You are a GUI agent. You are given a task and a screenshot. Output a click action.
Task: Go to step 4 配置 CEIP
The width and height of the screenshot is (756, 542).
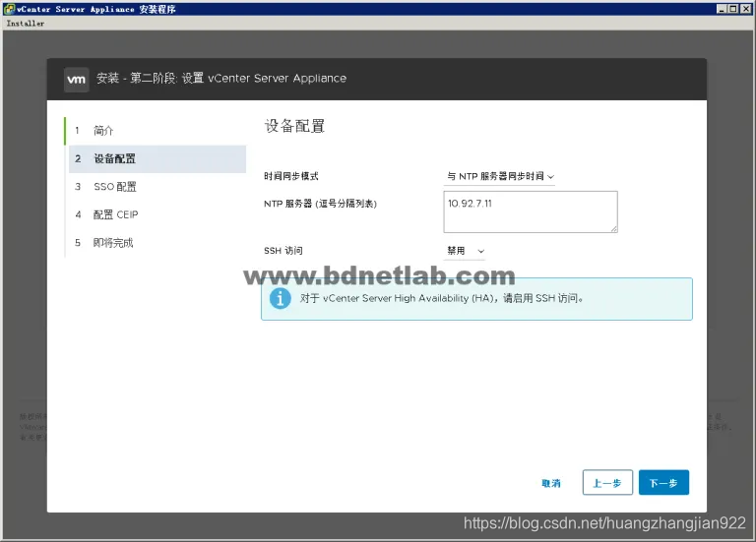[x=157, y=214]
